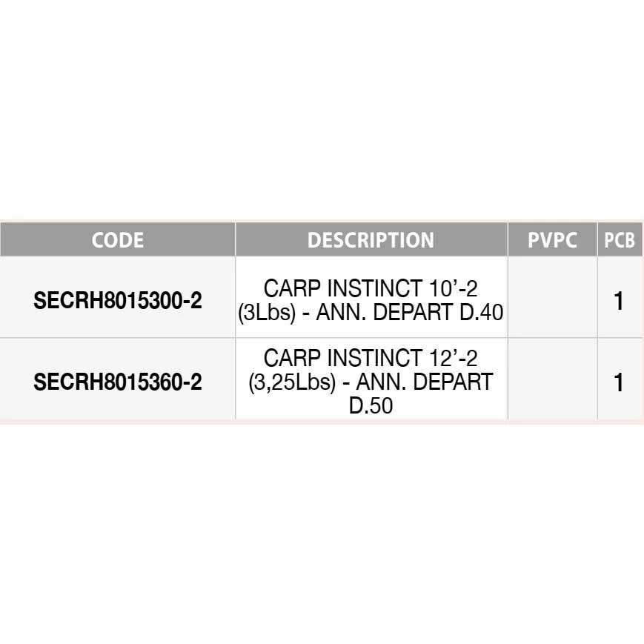
Task: Click the DESCRIPTION column header
Action: [371, 240]
